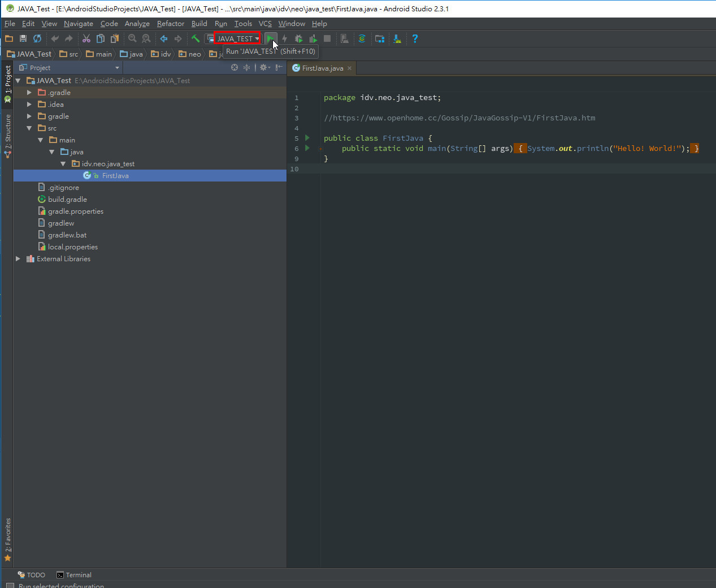Open the Navigate menu
Viewport: 716px width, 588px height.
(79, 24)
